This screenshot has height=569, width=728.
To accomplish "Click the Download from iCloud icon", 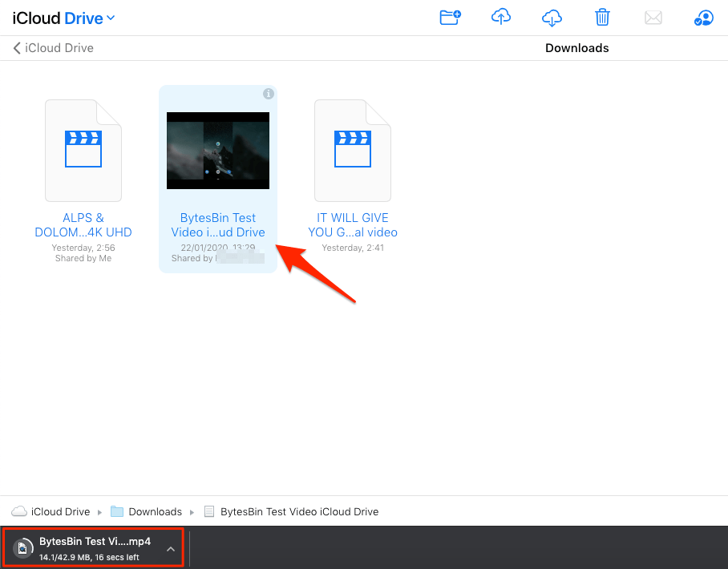I will click(x=552, y=18).
